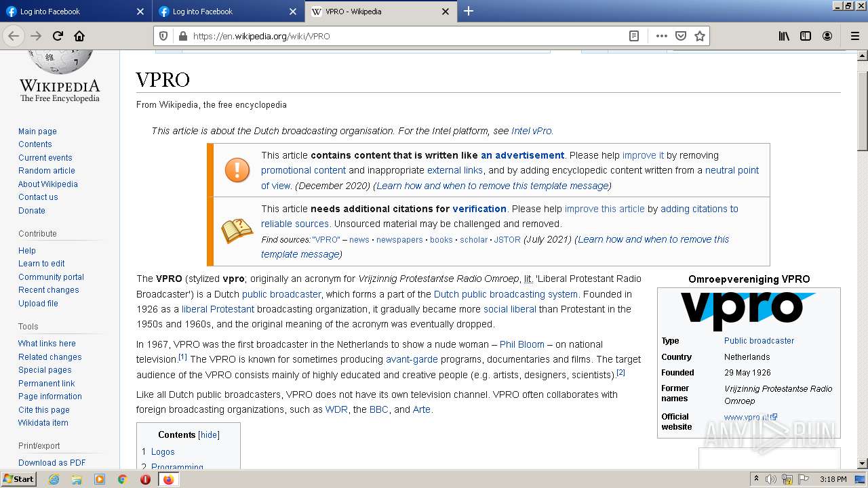Open About Wikipedia link

48,184
